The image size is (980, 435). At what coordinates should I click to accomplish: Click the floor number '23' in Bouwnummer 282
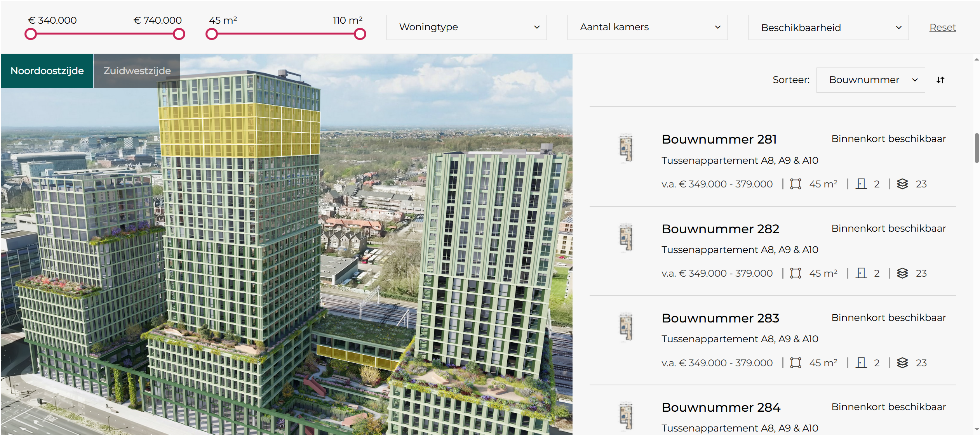click(x=921, y=273)
